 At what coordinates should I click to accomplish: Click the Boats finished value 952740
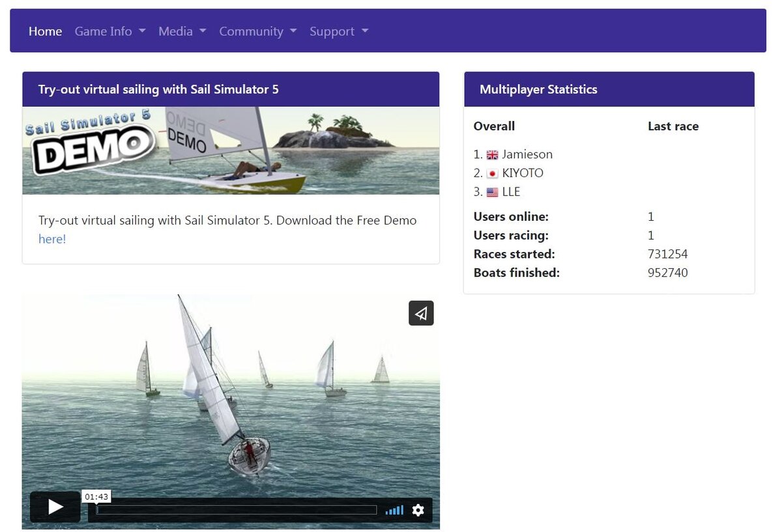(x=668, y=273)
